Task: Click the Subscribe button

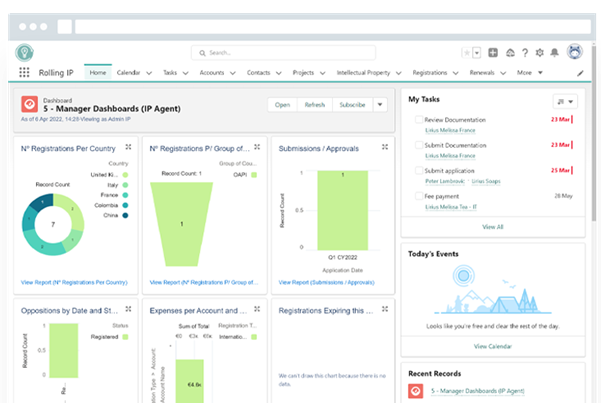Action: (x=352, y=105)
